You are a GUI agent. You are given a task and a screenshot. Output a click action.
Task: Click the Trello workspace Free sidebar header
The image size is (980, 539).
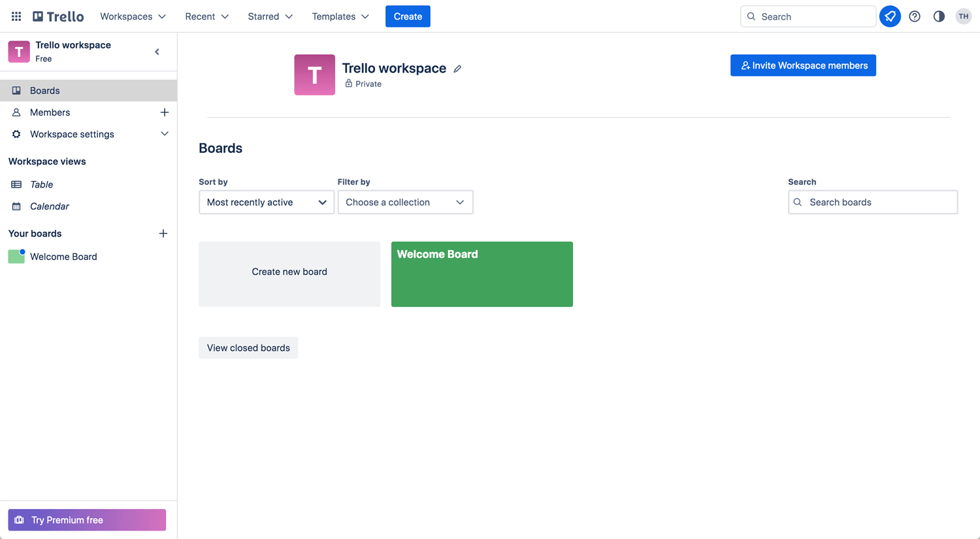point(73,52)
